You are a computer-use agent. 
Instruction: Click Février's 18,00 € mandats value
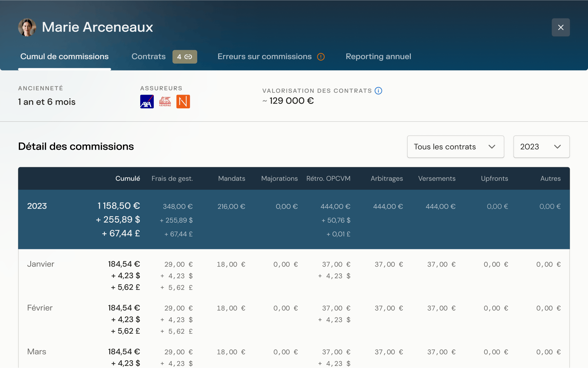click(x=231, y=308)
